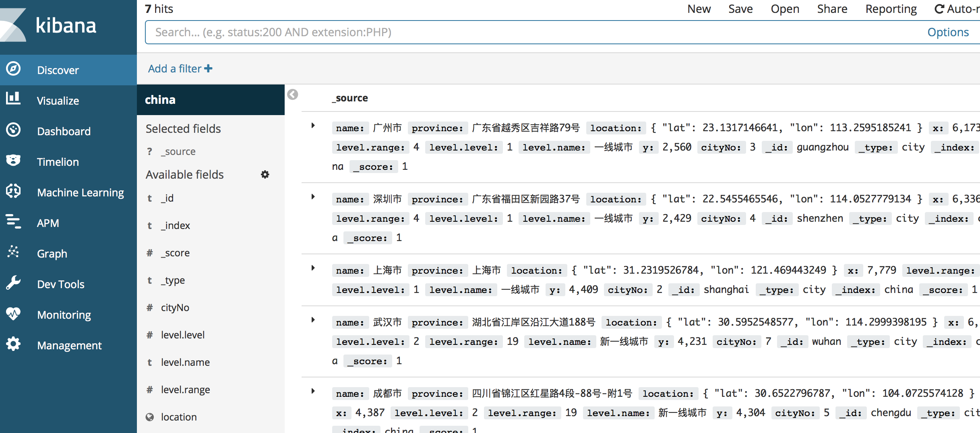Click the _index string type icon
980x433 pixels.
coord(150,225)
